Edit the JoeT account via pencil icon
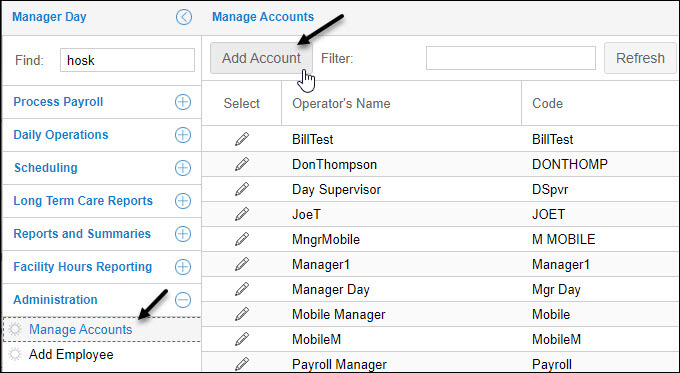This screenshot has height=373, width=680. click(x=242, y=214)
